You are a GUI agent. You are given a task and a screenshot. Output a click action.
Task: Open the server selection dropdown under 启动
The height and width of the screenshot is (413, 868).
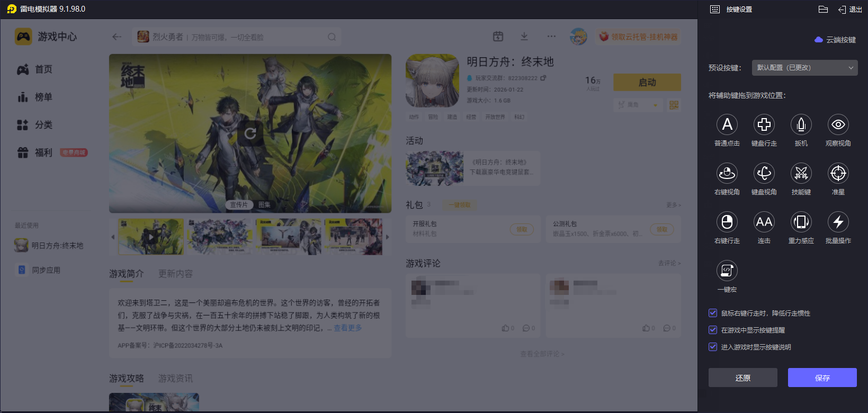coord(638,105)
